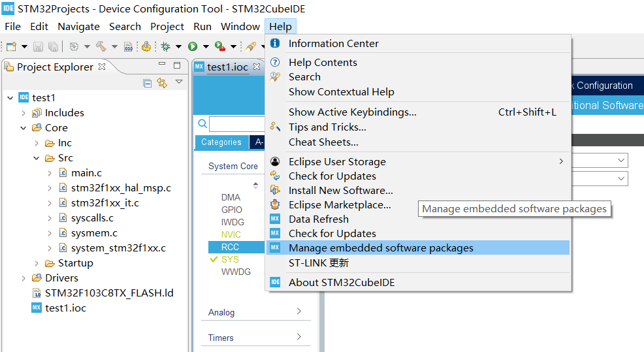Close the test1.ioc editor tab
This screenshot has width=644, height=352.
(257, 67)
